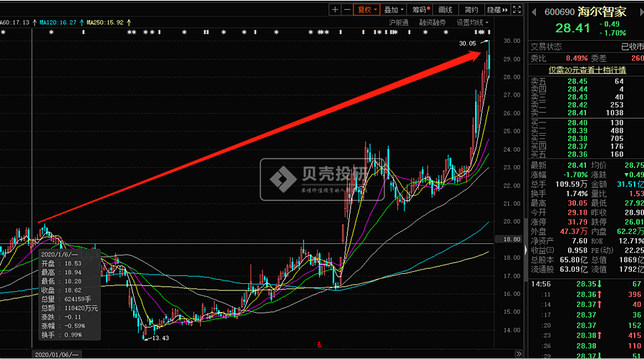Click 总手 109.59万 stat
Viewport: 644px width, 359px height.
(x=559, y=185)
